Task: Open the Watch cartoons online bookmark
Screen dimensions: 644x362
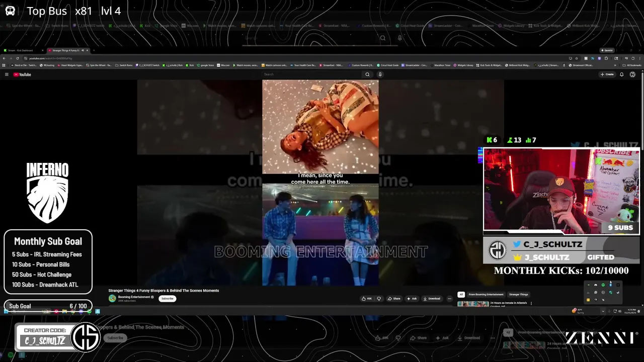Action: click(274, 65)
